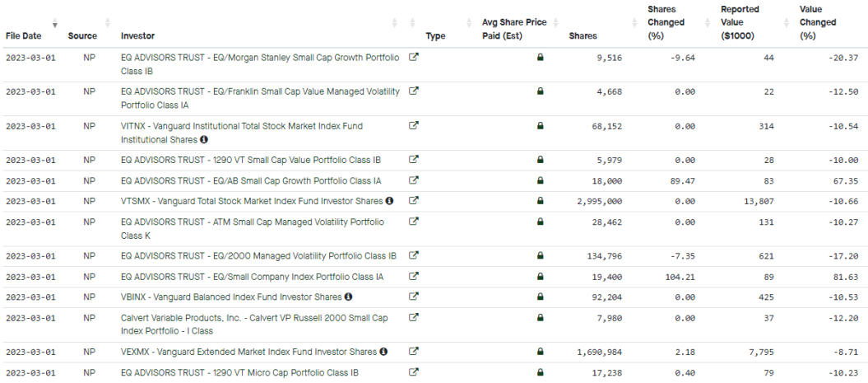Select shares changed value -9.64
Image resolution: width=868 pixels, height=383 pixels.
(685, 58)
